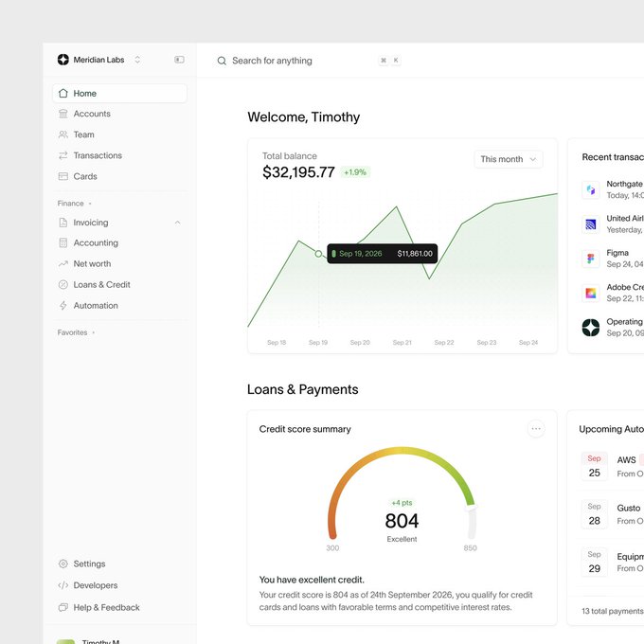
Task: Click the Accounting calculator icon
Action: 63,243
